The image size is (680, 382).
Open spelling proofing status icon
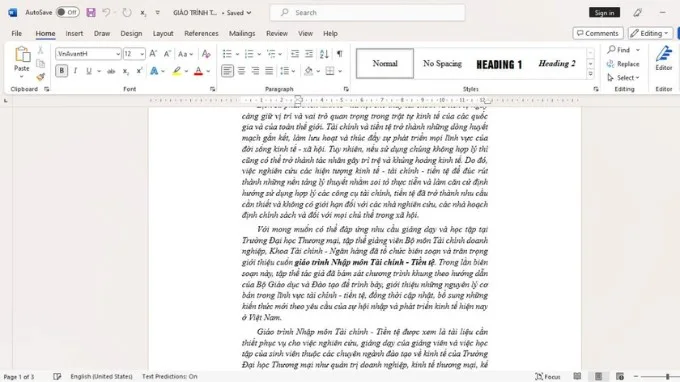point(57,376)
